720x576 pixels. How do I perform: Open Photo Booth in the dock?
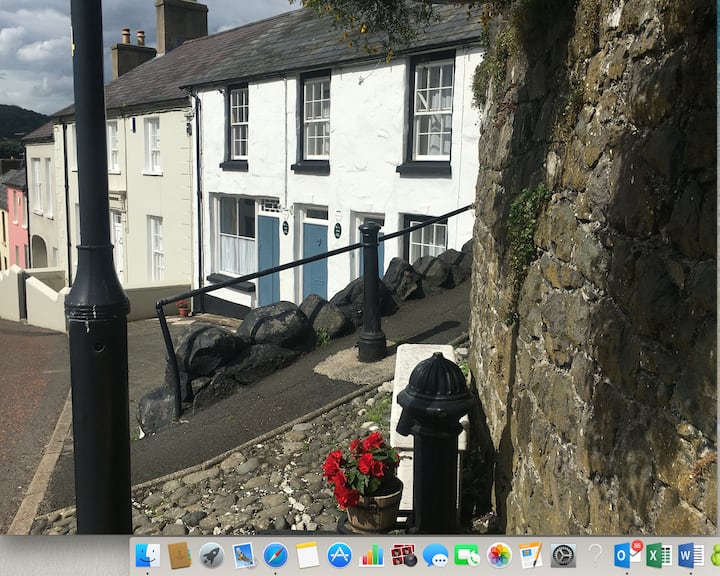coord(403,555)
